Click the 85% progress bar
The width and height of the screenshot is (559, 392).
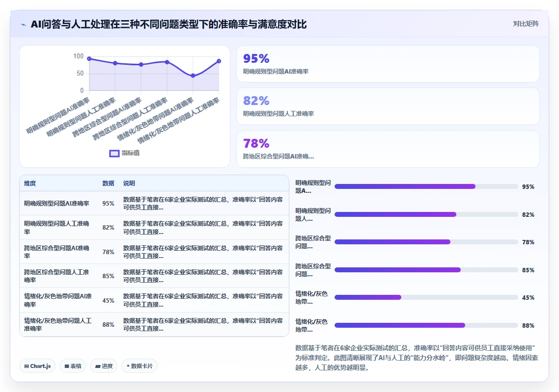click(426, 270)
